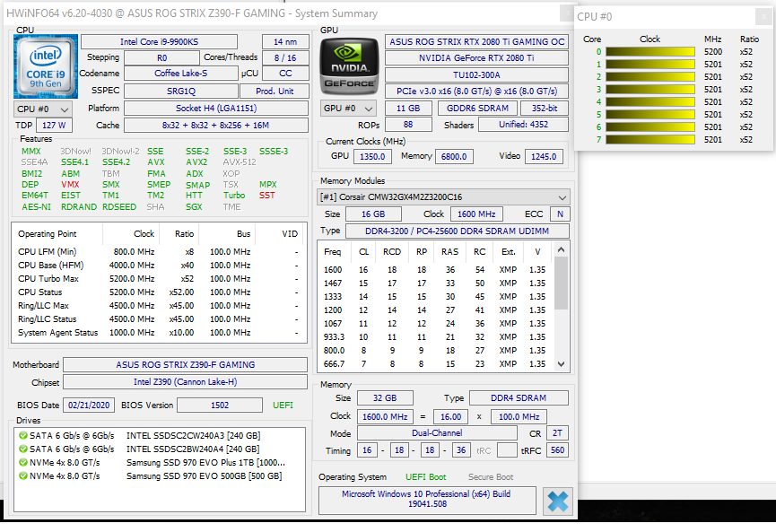
Task: Click the Samsung 970 EVO Plus status icon
Action: tap(22, 462)
